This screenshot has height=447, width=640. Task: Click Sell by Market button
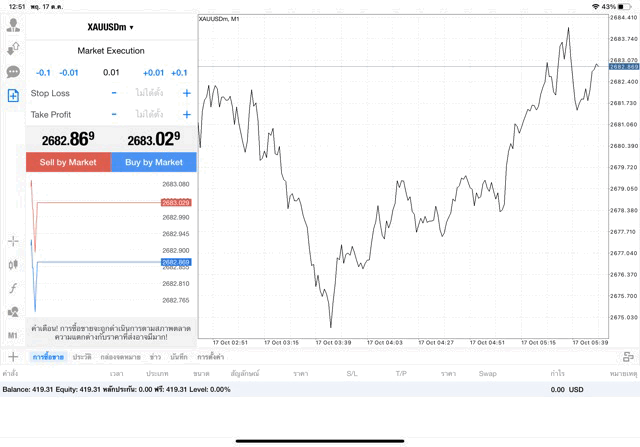click(x=68, y=162)
